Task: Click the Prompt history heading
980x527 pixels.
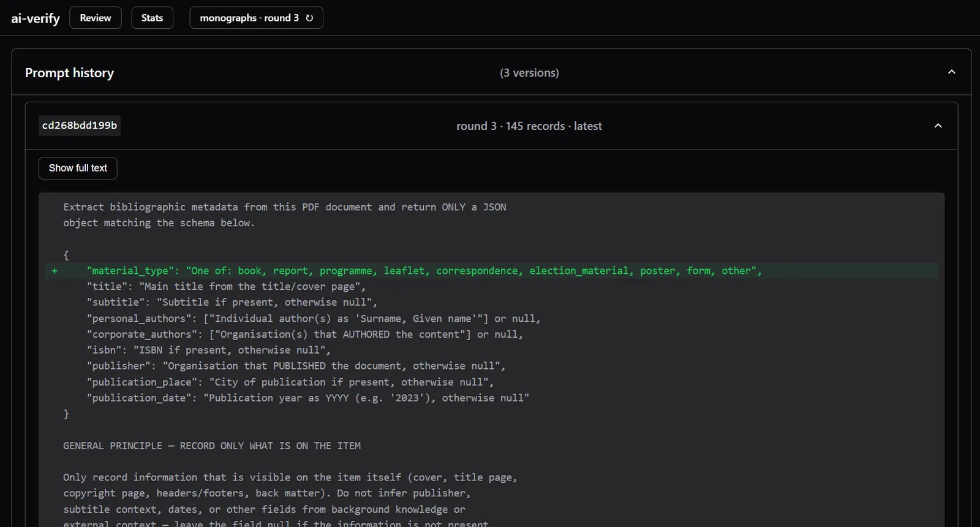Action: point(69,73)
